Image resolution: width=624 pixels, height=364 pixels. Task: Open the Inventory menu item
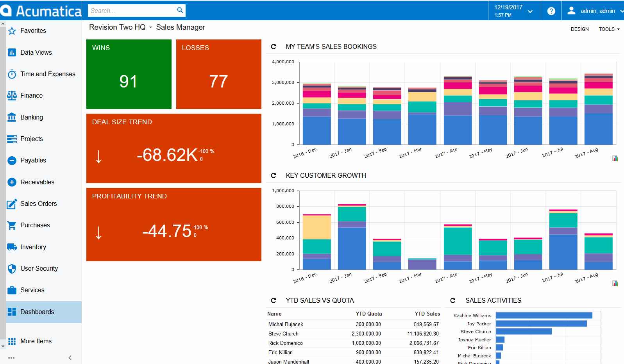pos(44,247)
